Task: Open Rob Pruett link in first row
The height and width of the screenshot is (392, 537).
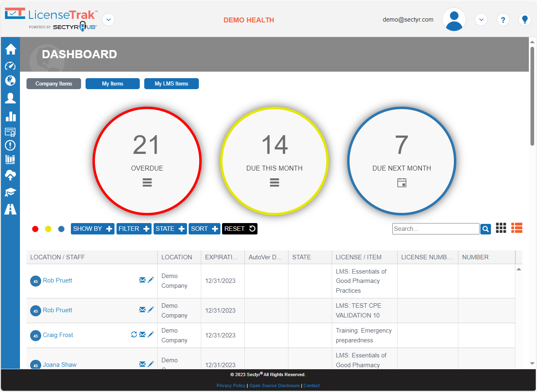Action: click(x=57, y=280)
